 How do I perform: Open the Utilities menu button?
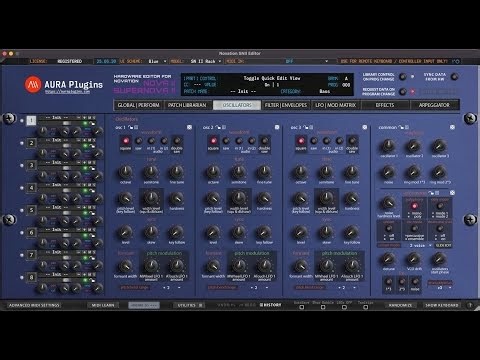click(190, 305)
